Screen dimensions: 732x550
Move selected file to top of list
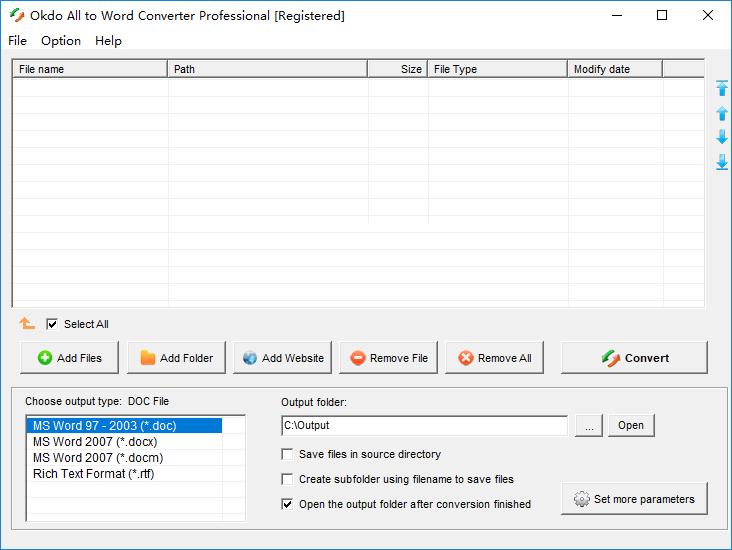(x=722, y=89)
